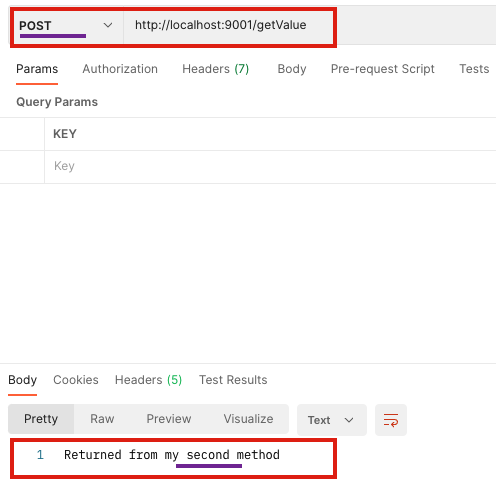Show the response Cookies tab
This screenshot has width=496, height=491.
pyautogui.click(x=76, y=380)
